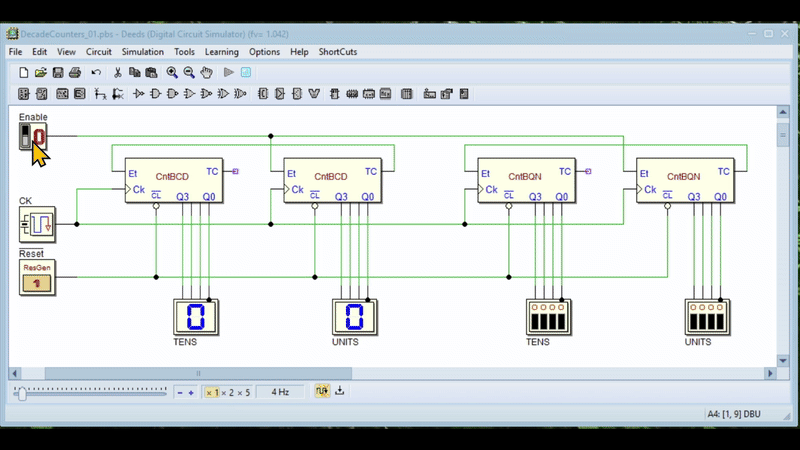Open the File menu

(15, 52)
